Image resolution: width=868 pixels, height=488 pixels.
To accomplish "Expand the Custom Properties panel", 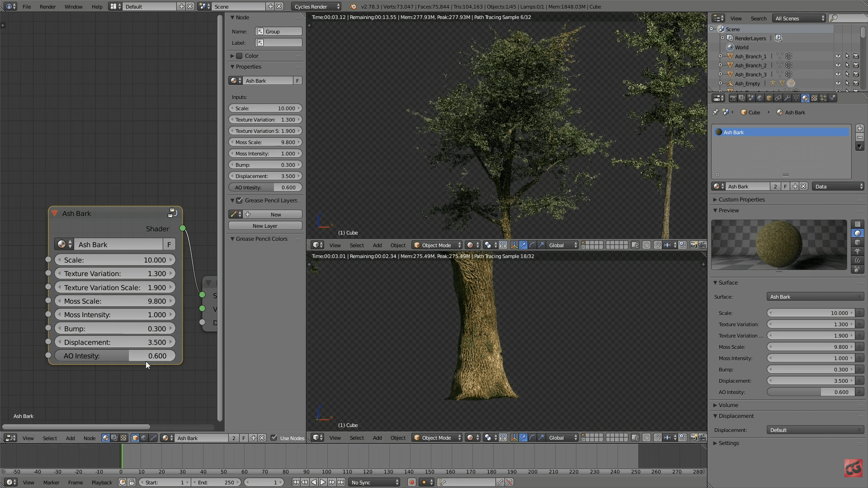I will (x=741, y=199).
